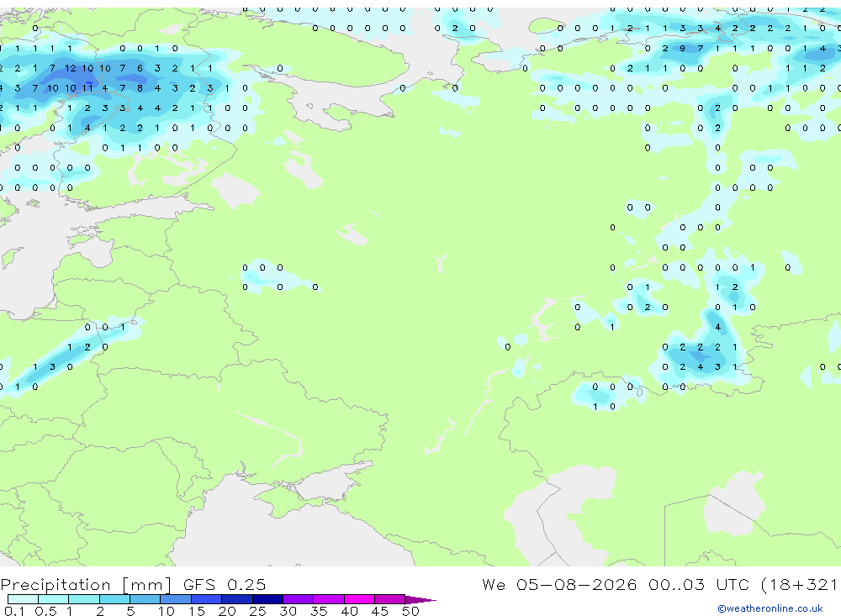Pick the 35–40 mm magenta legend swatch
The width and height of the screenshot is (841, 616).
tap(329, 599)
